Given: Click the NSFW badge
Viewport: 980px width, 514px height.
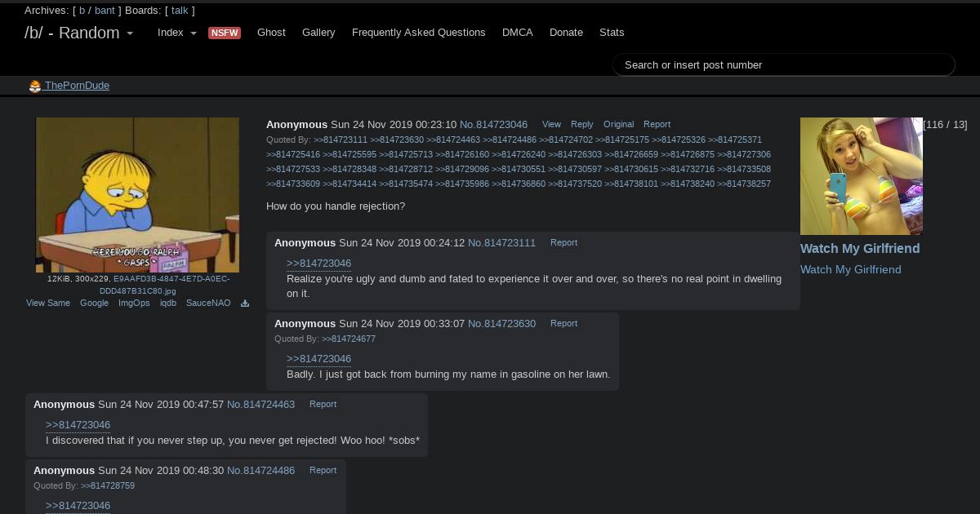Looking at the screenshot, I should click(x=225, y=33).
